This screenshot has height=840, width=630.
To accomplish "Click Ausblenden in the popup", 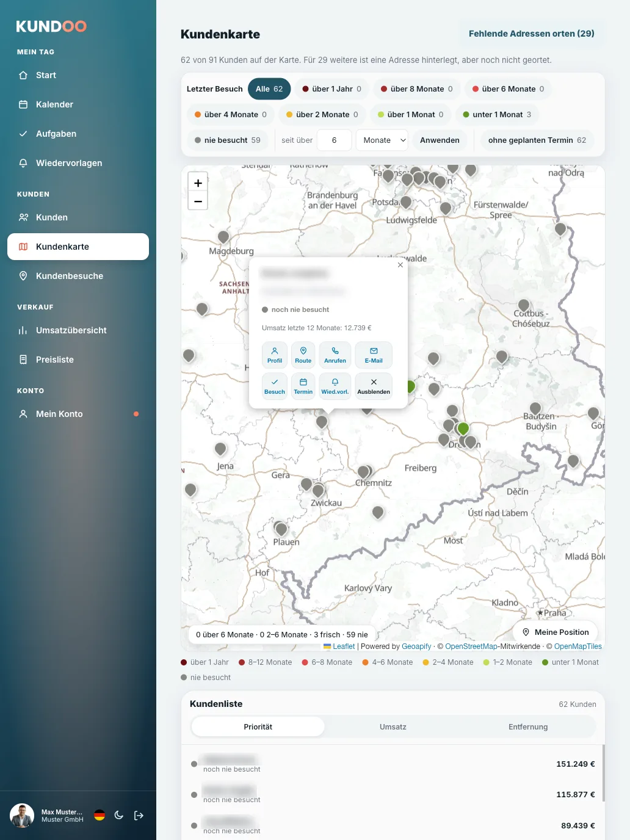I will (374, 386).
